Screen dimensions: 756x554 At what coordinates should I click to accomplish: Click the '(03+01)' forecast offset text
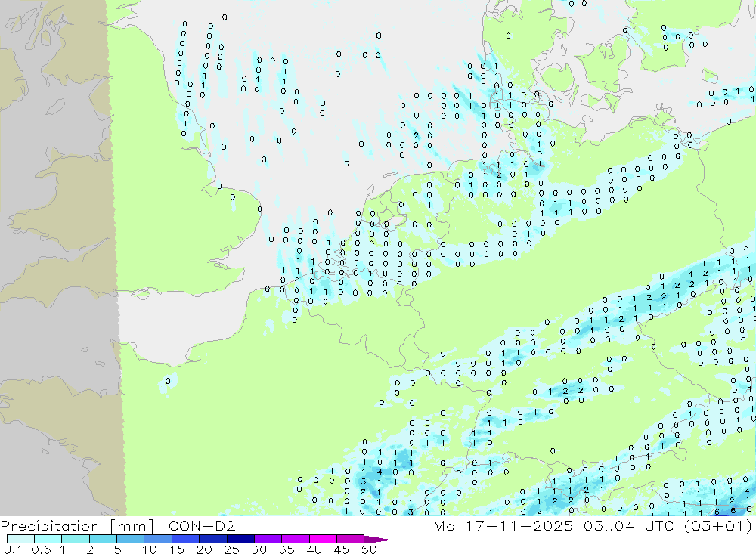pyautogui.click(x=718, y=526)
